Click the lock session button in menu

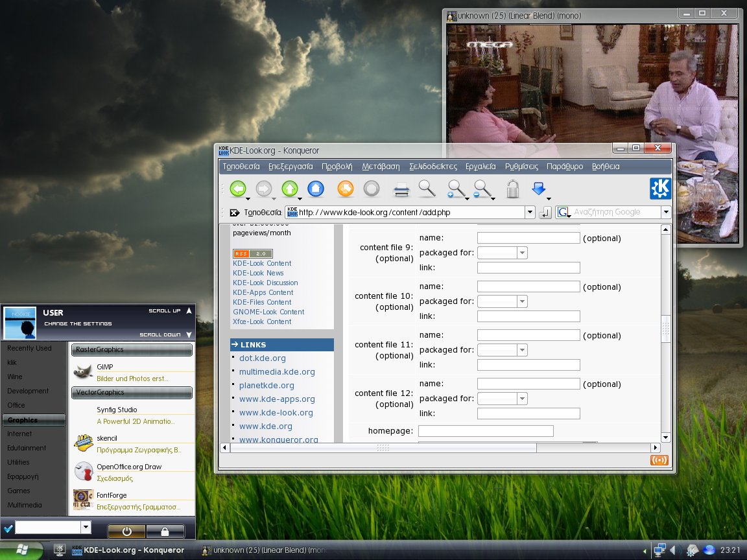165,531
